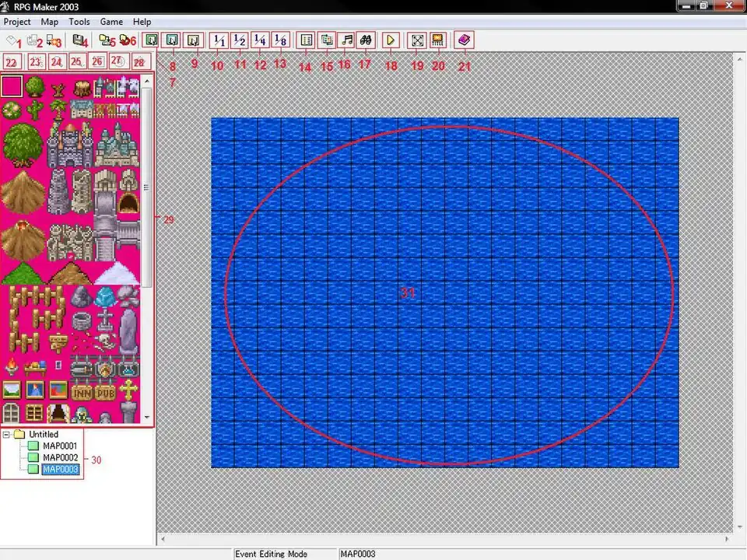Image resolution: width=747 pixels, height=560 pixels.
Task: Open the music note toolbar icon
Action: pyautogui.click(x=346, y=40)
